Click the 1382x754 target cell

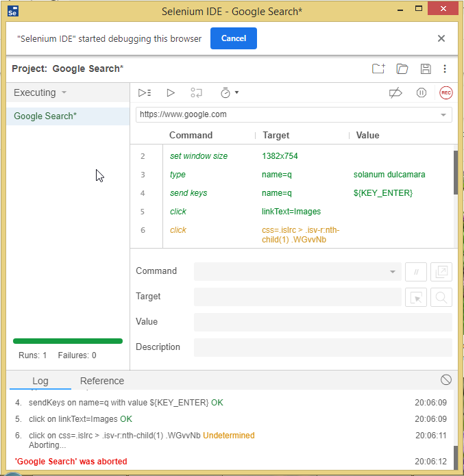click(x=280, y=156)
